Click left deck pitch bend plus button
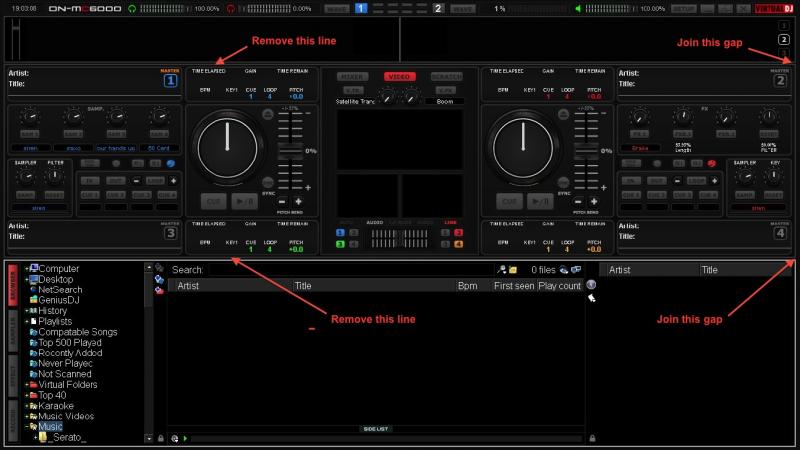The height and width of the screenshot is (450, 800). 298,202
